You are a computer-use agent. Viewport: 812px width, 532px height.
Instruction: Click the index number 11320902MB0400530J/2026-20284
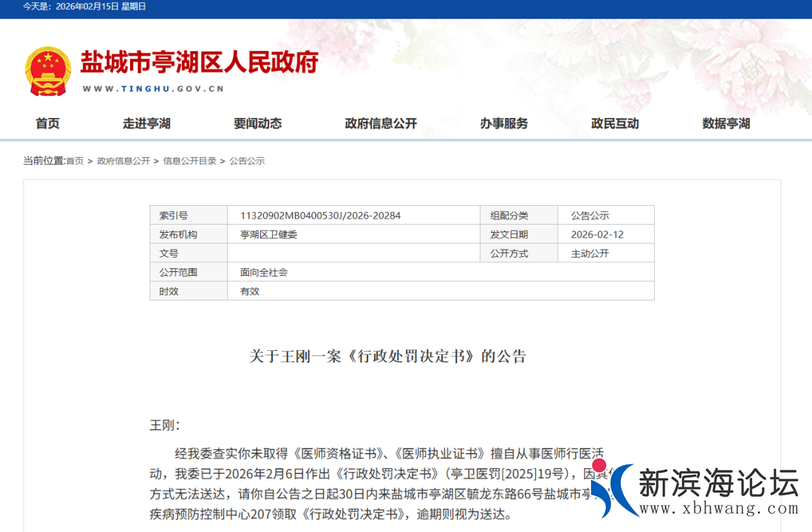coord(320,216)
